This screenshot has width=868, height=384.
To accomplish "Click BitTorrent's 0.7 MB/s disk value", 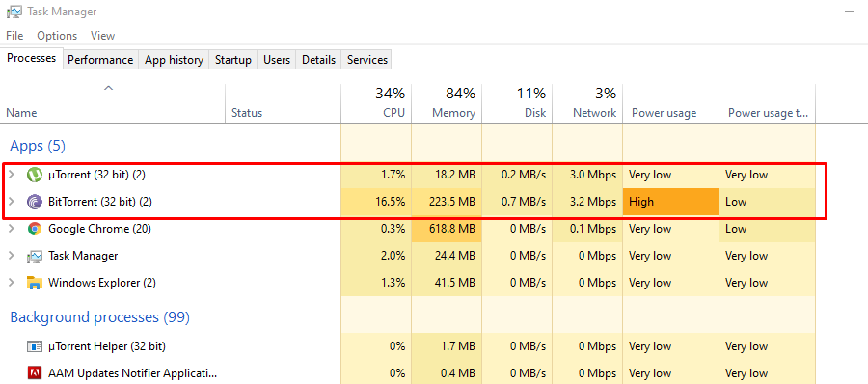I will (523, 202).
